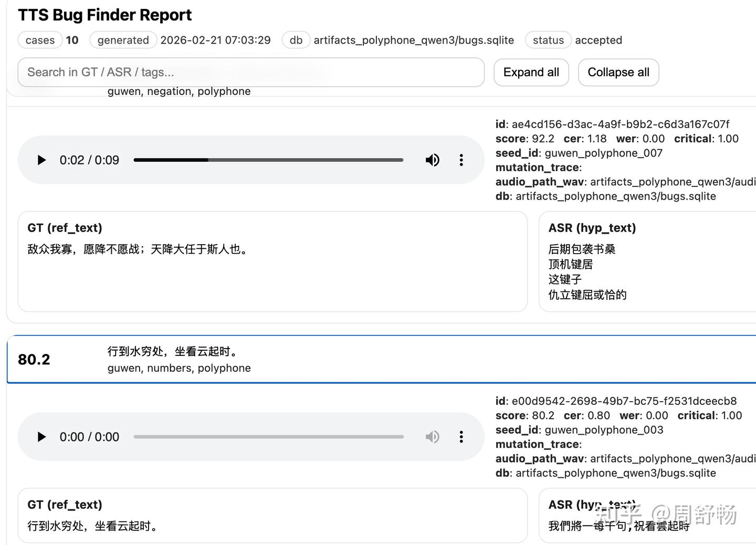Click volume icon on guwen_polyphone_003 audio player
Viewport: 756px width, 545px height.
(432, 437)
